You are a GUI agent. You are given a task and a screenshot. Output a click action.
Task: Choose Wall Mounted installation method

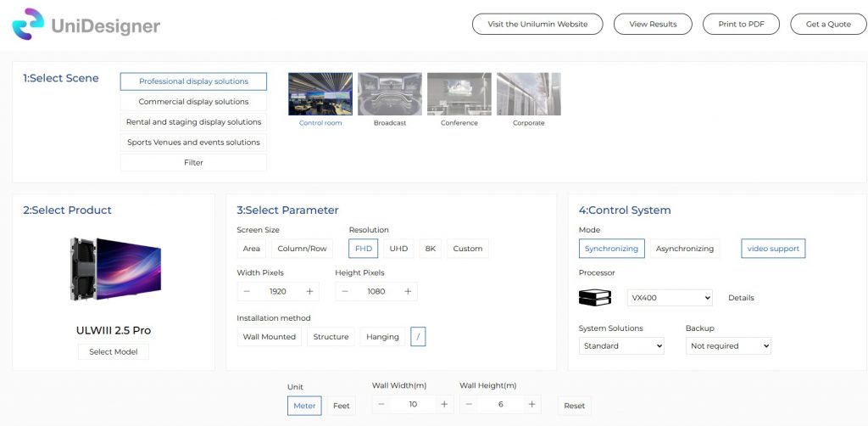click(270, 337)
